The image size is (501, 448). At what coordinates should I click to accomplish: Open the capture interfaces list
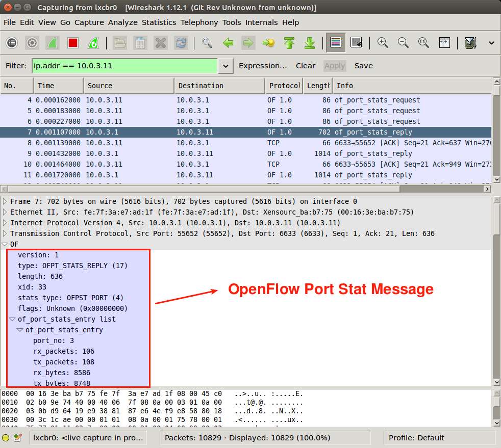coord(11,43)
